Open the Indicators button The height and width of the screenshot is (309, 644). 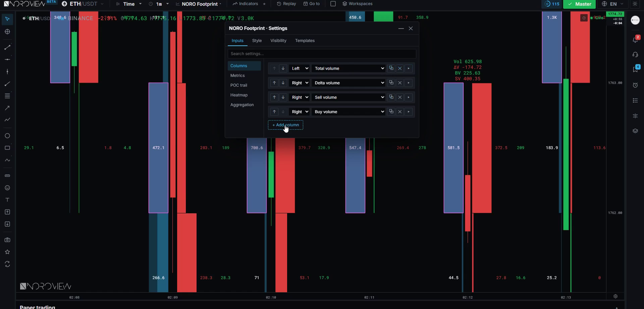[246, 4]
